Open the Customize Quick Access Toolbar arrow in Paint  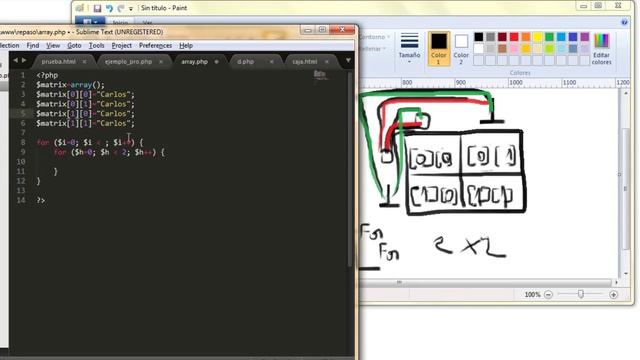coord(131,9)
